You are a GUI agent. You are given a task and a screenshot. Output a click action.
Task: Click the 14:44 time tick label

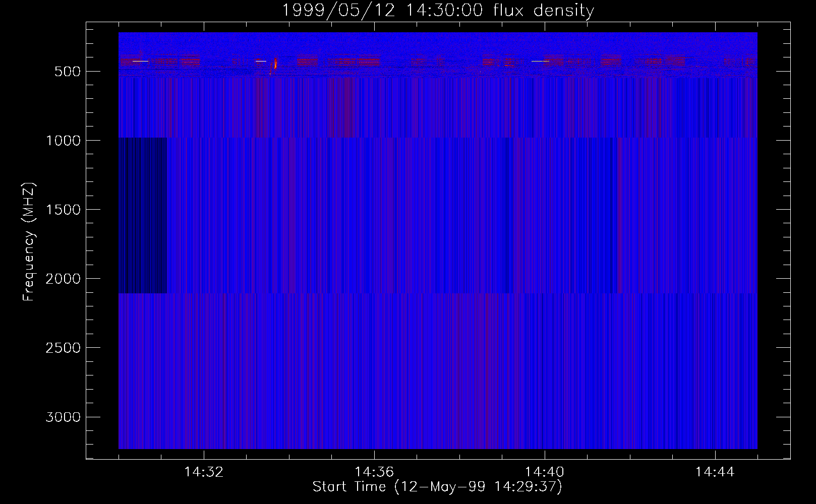[715, 472]
